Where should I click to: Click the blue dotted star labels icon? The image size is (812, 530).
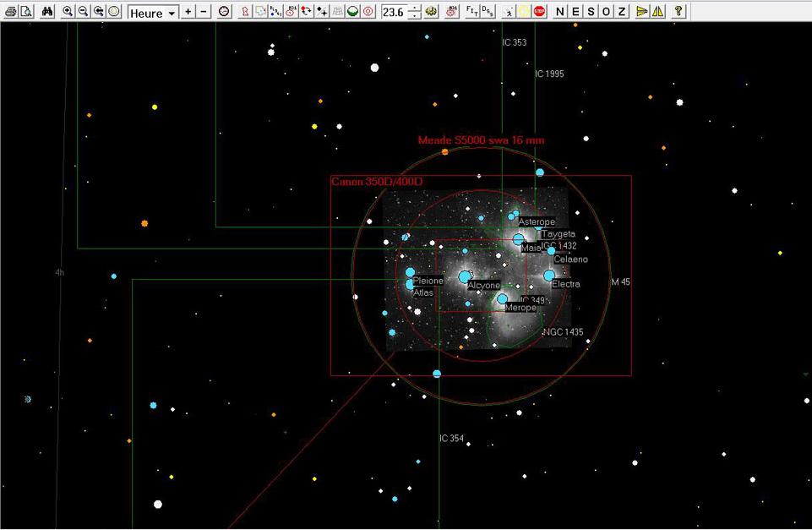point(275,11)
